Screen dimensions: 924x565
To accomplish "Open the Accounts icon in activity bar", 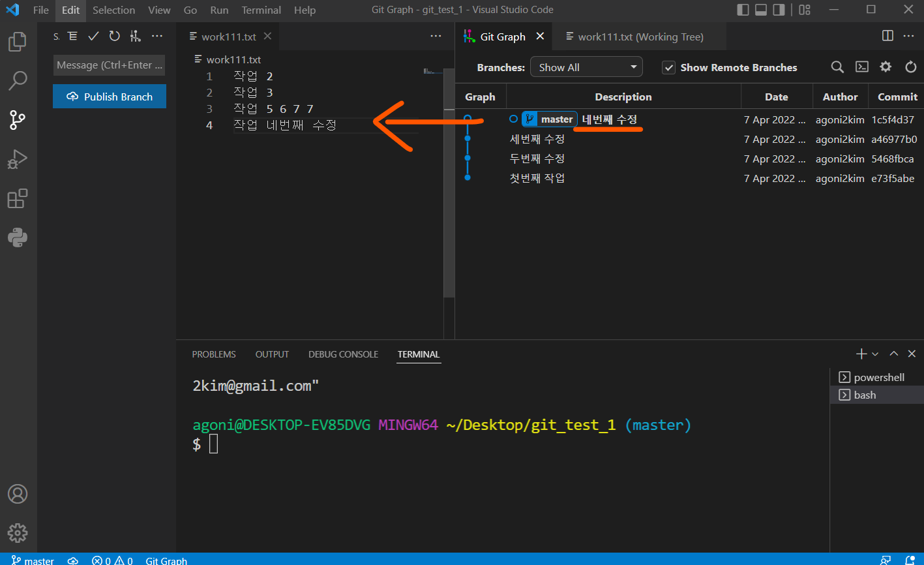I will coord(18,494).
